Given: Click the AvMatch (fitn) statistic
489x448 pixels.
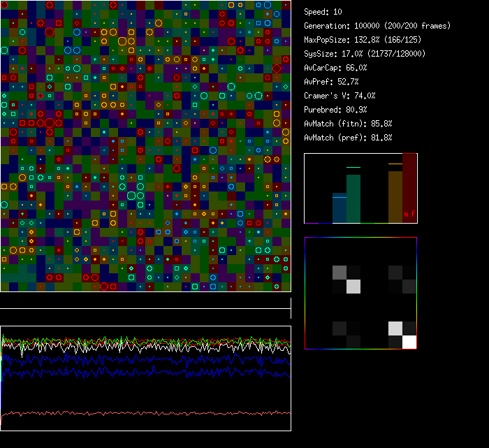Looking at the screenshot, I should (x=348, y=124).
